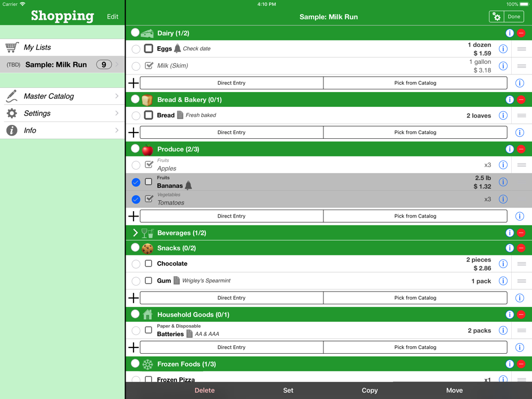Open Settings in the sidebar
The image size is (532, 399).
tap(62, 113)
